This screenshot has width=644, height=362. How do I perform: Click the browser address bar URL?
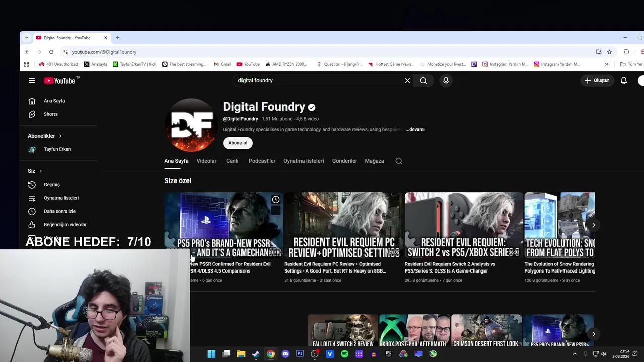click(x=104, y=52)
